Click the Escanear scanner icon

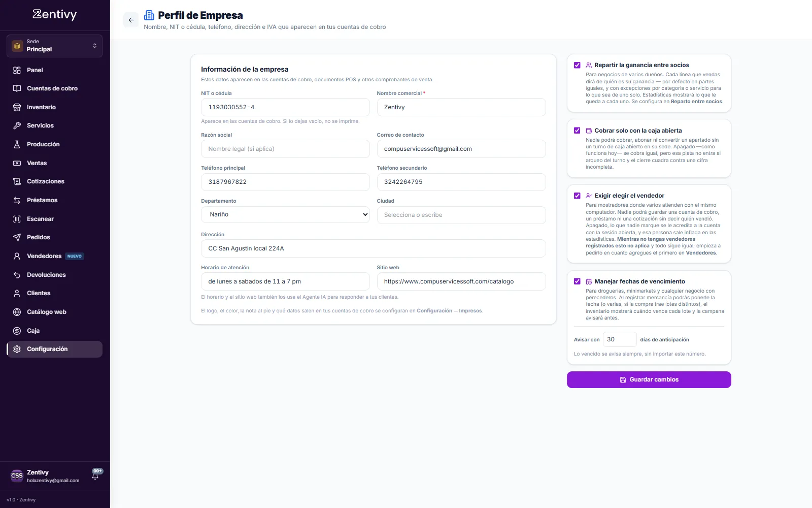coord(17,219)
